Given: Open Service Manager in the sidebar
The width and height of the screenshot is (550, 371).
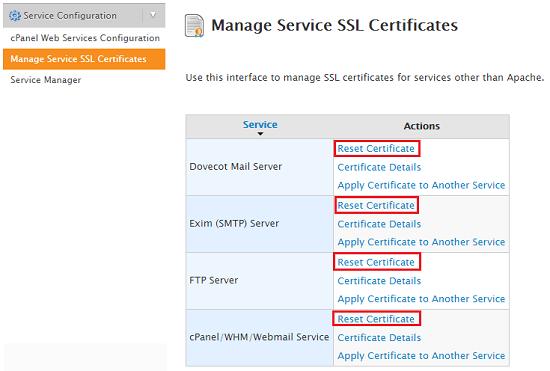Looking at the screenshot, I should tap(46, 80).
